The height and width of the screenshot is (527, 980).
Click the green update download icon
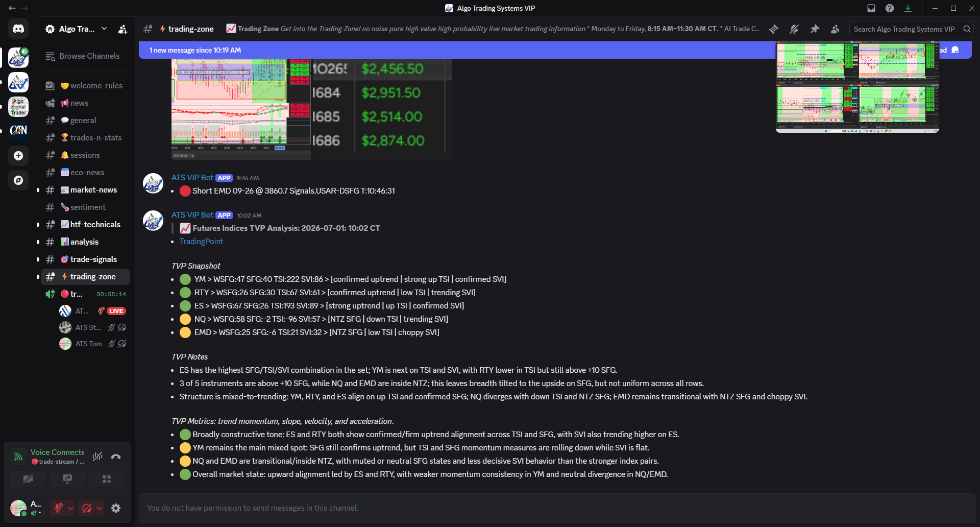pyautogui.click(x=908, y=8)
